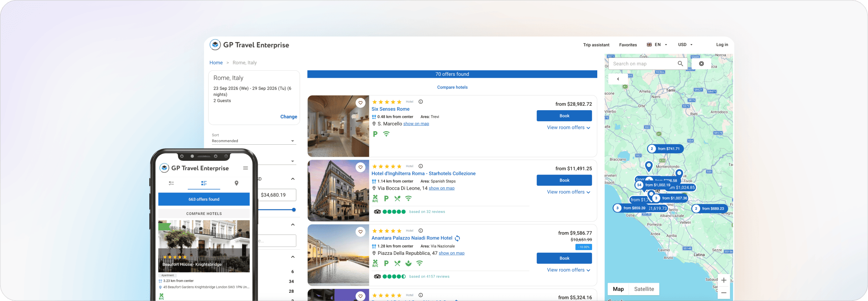Viewport: 868px width, 301px height.
Task: Click the parking icon for Six Senses Rome
Action: (x=375, y=134)
